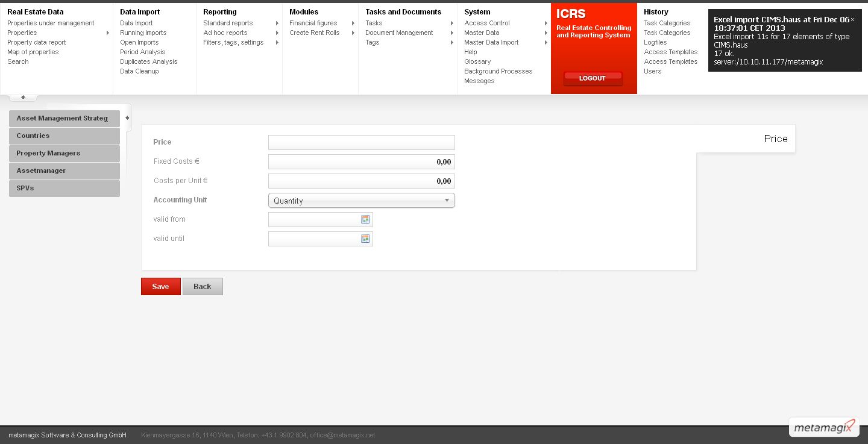Image resolution: width=868 pixels, height=444 pixels.
Task: Expand the Standard reports submenu arrow
Action: coord(277,23)
